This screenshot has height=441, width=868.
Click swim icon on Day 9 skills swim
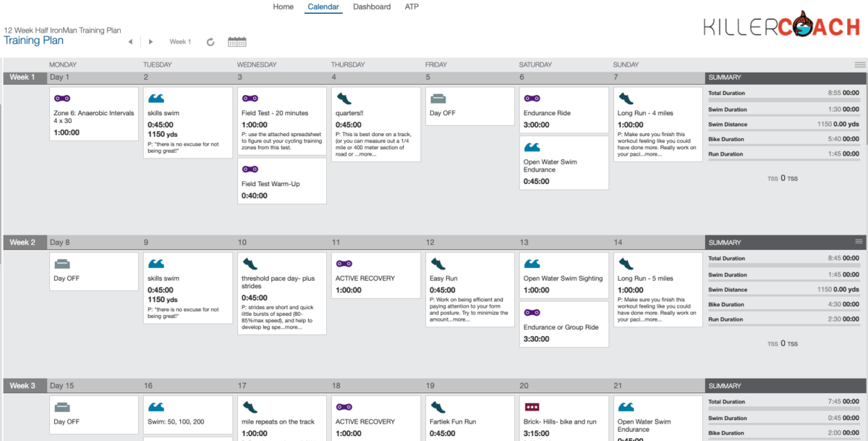click(156, 263)
